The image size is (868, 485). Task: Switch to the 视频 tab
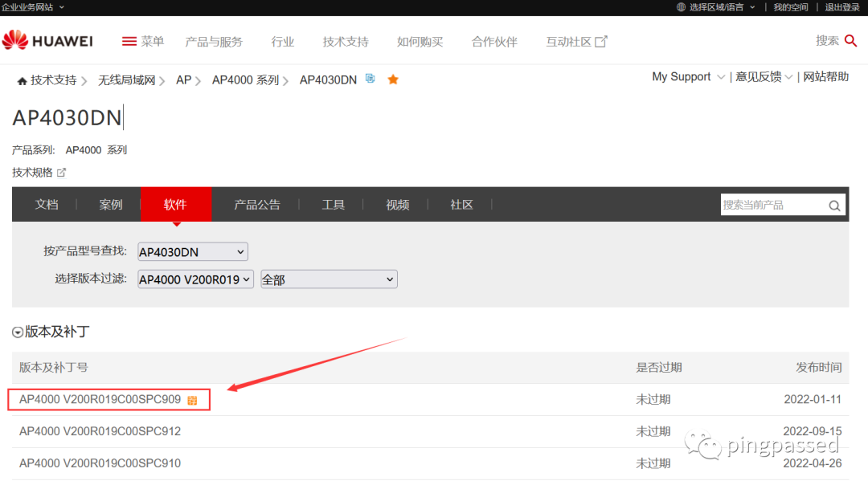click(398, 205)
